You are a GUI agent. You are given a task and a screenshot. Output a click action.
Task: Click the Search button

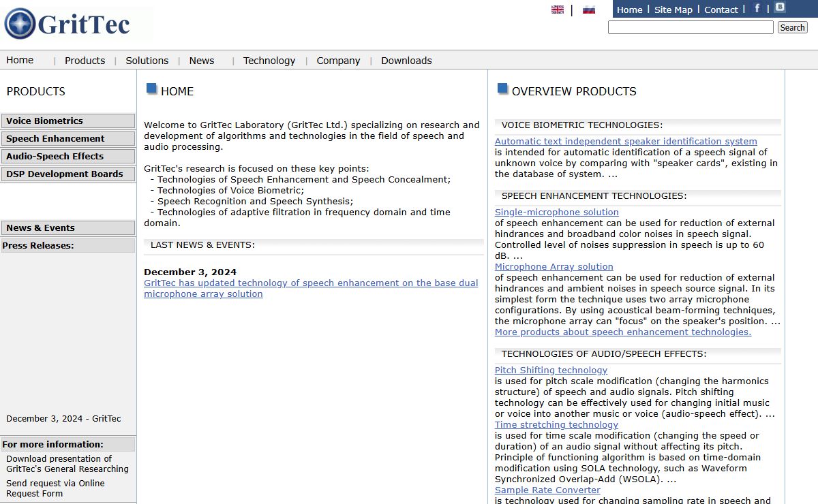[x=792, y=27]
